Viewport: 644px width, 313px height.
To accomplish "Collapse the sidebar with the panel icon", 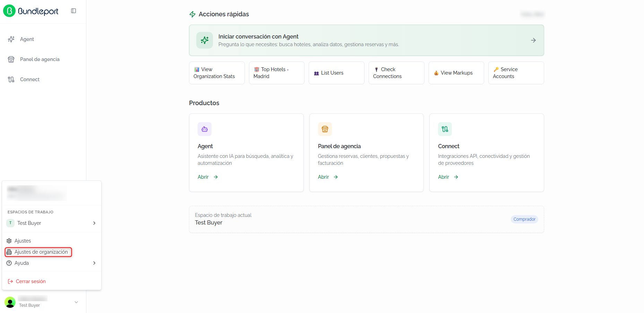I will 74,11.
